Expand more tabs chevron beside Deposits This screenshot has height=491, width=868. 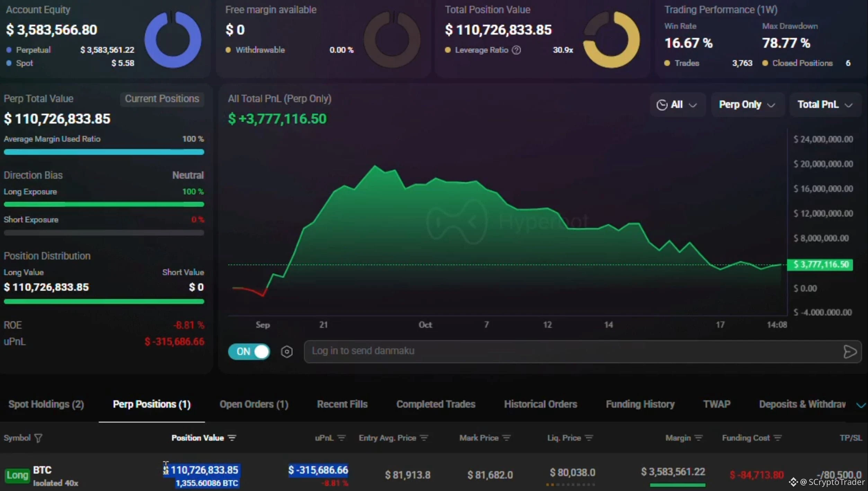tap(860, 405)
